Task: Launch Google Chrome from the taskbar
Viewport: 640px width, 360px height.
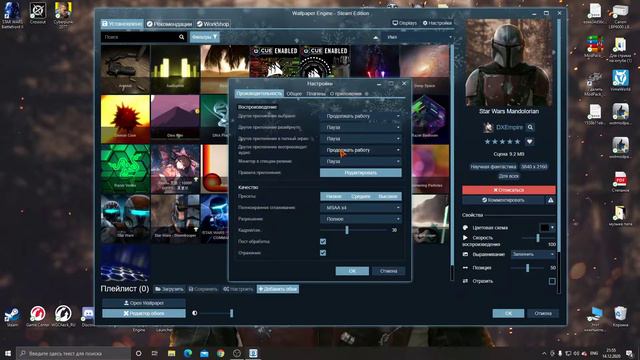Action: click(221, 353)
